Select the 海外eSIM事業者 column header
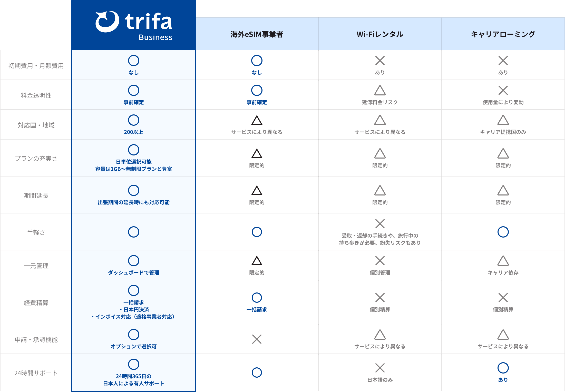565x392 pixels. pos(257,34)
